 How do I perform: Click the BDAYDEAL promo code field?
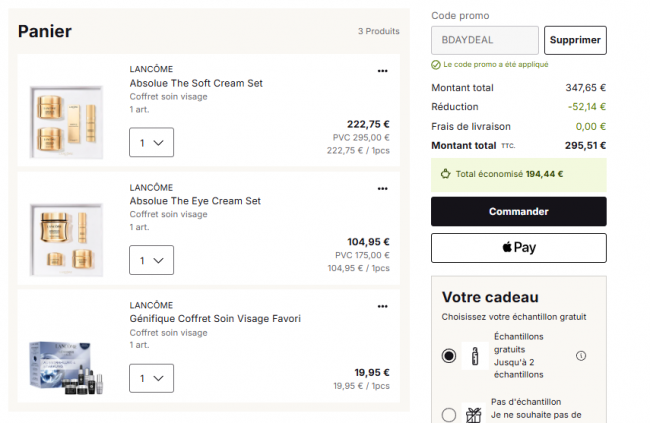coord(485,40)
